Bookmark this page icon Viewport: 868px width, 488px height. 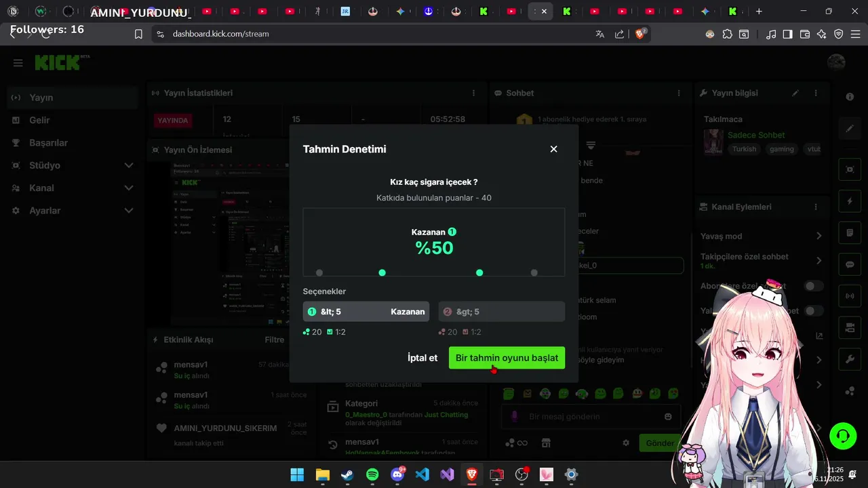(x=138, y=34)
